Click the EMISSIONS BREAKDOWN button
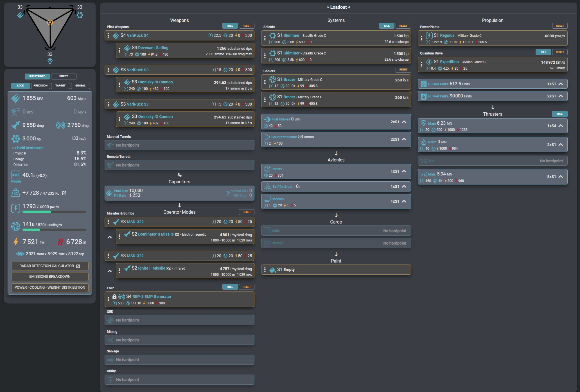The width and height of the screenshot is (580, 392). (x=50, y=277)
